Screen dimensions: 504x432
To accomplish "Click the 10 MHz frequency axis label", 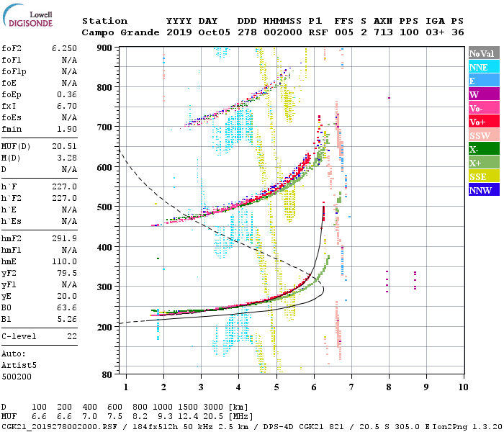I will pyautogui.click(x=463, y=387).
